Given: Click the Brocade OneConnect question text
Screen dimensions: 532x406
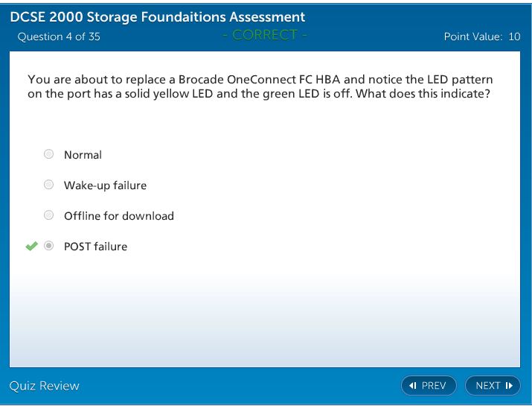Looking at the screenshot, I should (260, 87).
